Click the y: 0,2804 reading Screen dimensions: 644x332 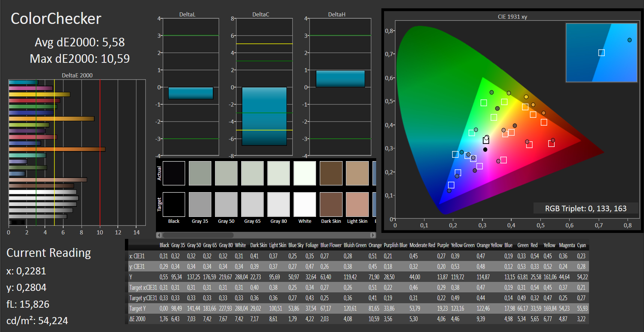(26, 288)
